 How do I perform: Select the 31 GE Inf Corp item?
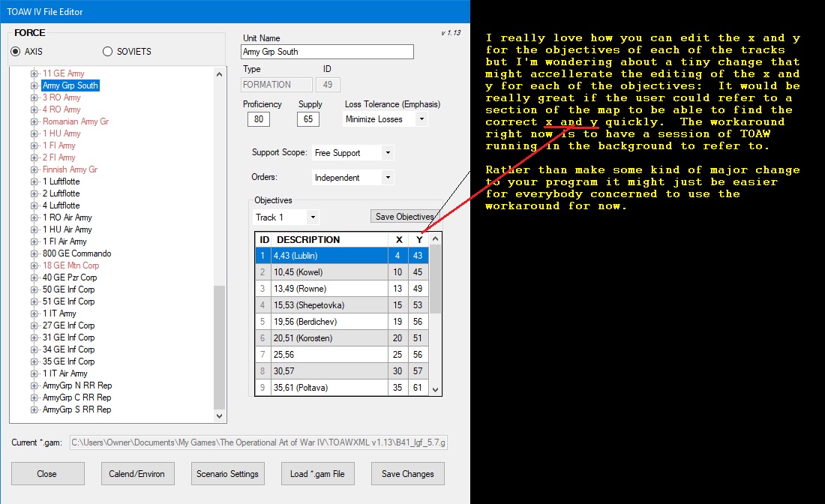click(68, 337)
